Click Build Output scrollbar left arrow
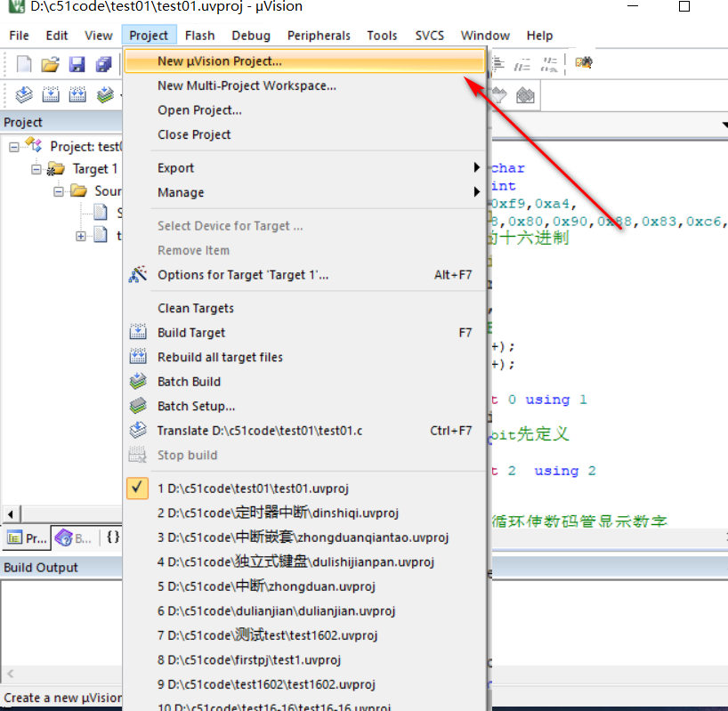 10,674
